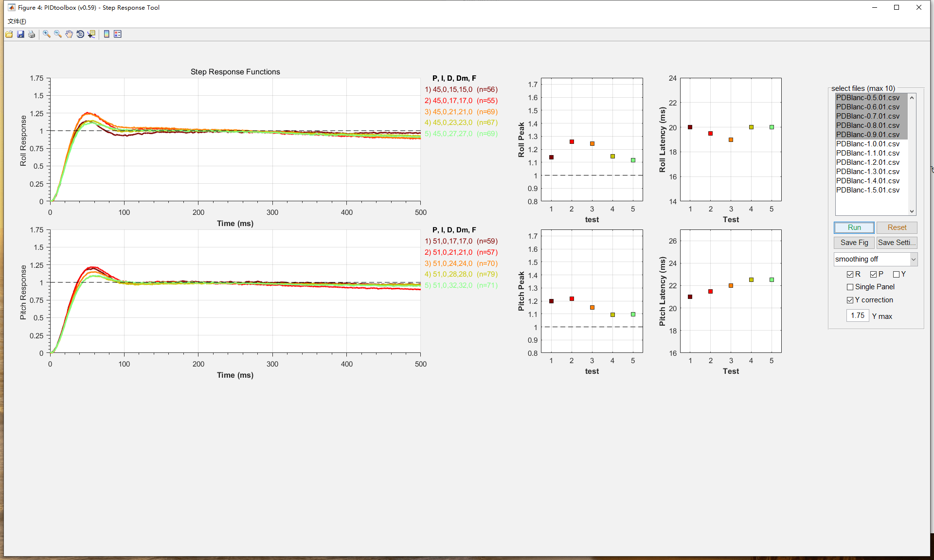Screen dimensions: 934x560
Task: Click roll legend entry 1) 45,0,15,15,0
Action: coord(461,89)
